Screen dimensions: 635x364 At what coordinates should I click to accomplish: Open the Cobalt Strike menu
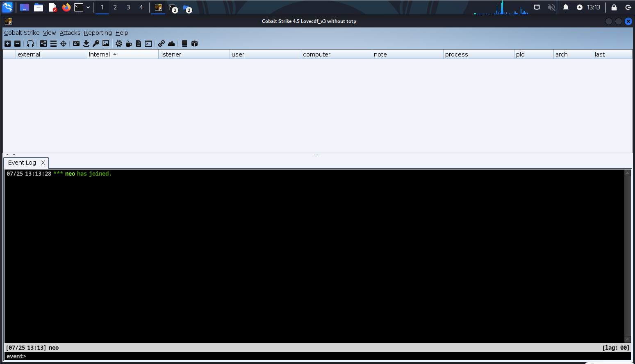[22, 33]
